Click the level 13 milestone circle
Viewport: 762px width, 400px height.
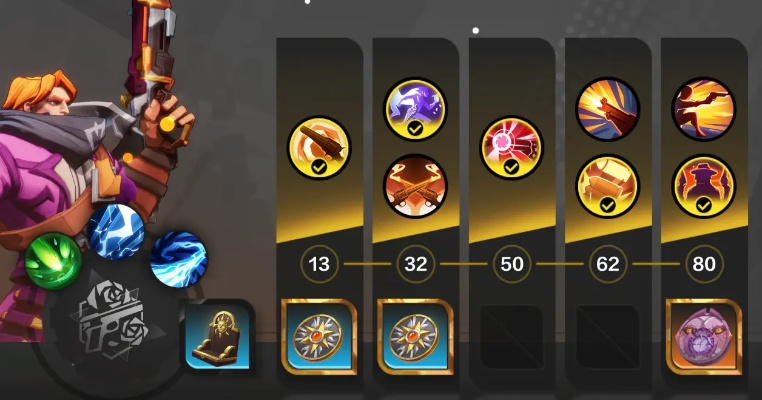(319, 264)
